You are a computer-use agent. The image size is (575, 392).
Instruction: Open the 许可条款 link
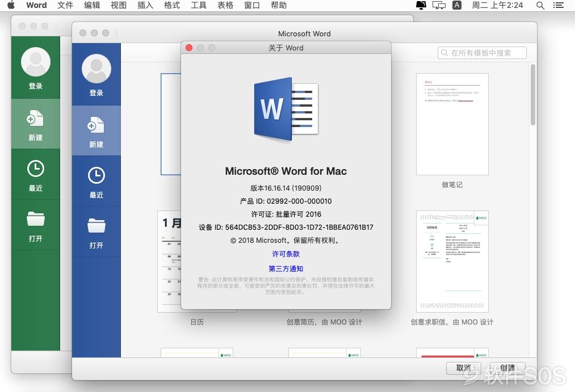click(x=286, y=254)
